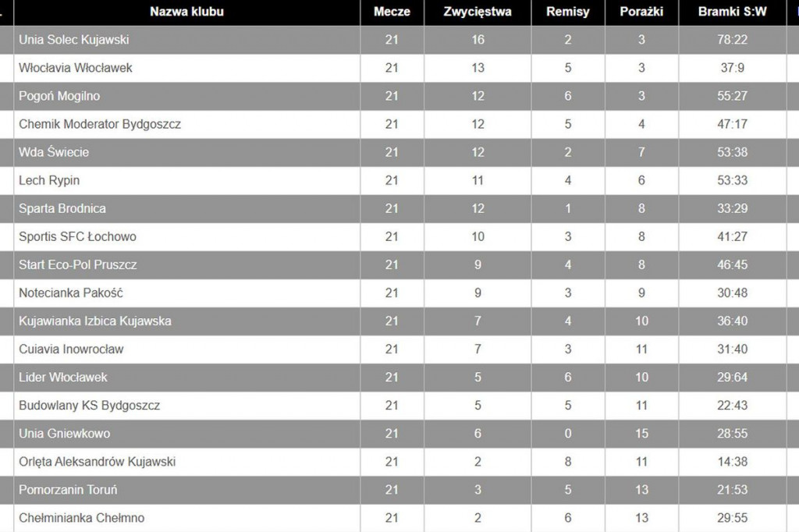Open Orlęta Aleksandrów Kujawski entry
This screenshot has width=799, height=532.
tap(97, 462)
